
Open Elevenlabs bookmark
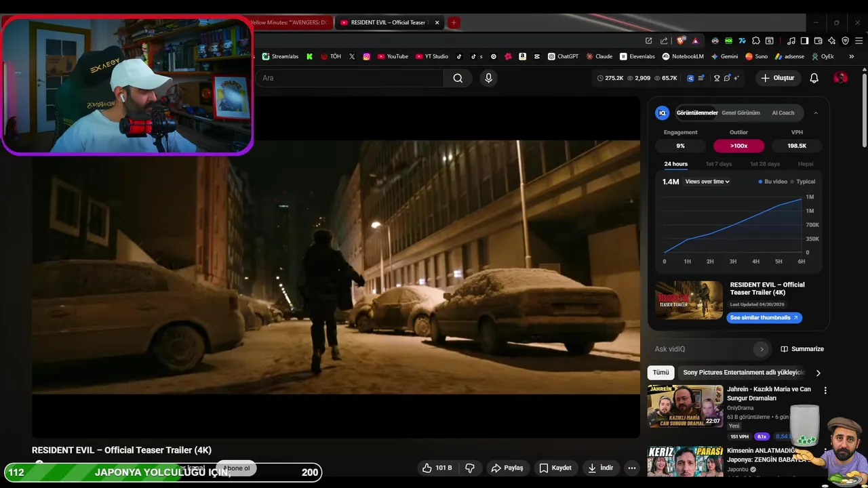click(x=637, y=56)
